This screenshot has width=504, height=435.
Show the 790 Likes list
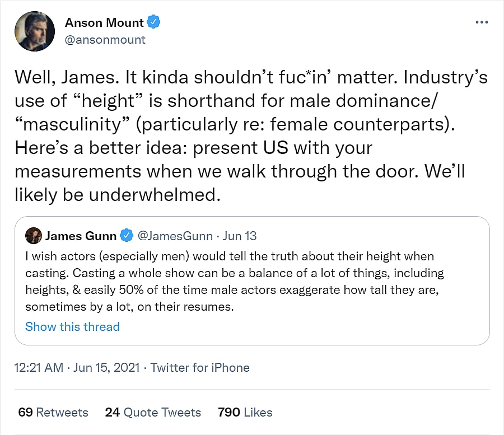pyautogui.click(x=245, y=413)
